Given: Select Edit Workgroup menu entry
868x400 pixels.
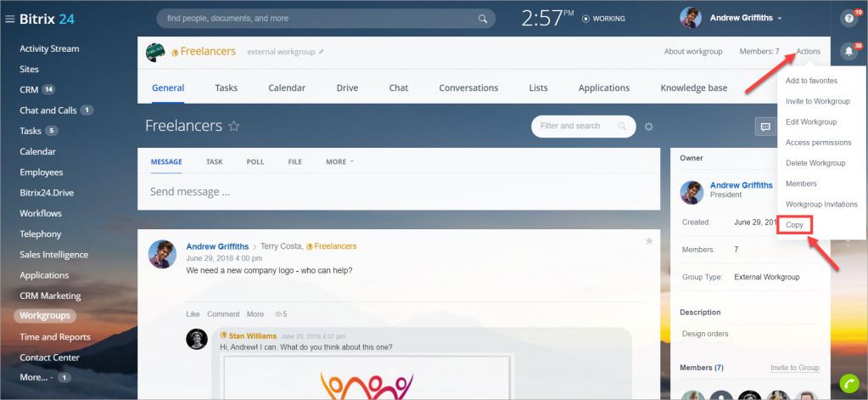Looking at the screenshot, I should pyautogui.click(x=811, y=122).
